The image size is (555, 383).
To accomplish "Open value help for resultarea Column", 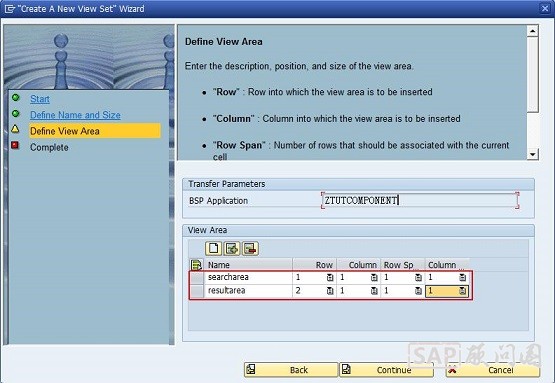I will [x=374, y=291].
